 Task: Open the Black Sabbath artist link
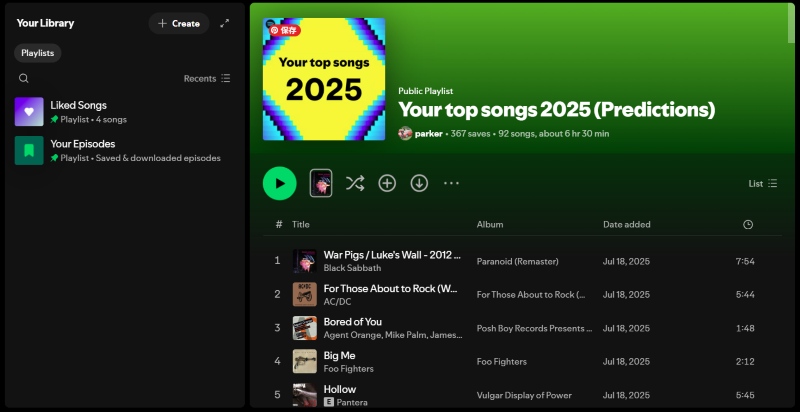[x=352, y=268]
